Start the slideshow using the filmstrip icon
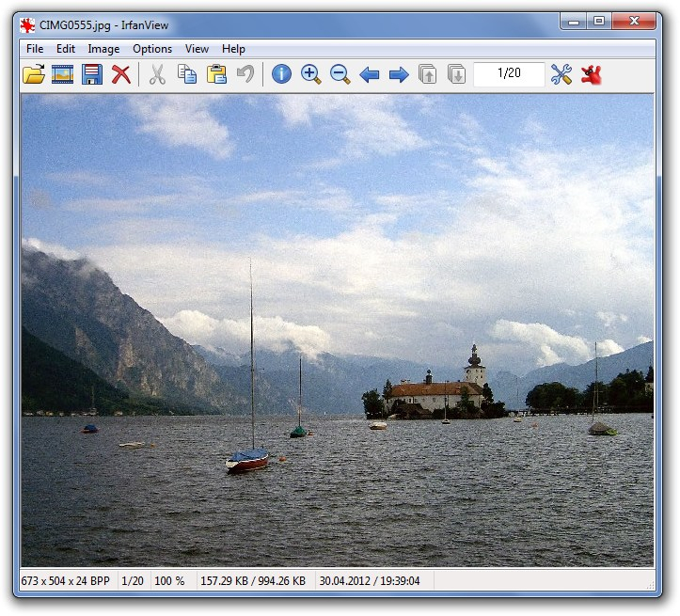Viewport: 680px width, 616px height. point(62,74)
